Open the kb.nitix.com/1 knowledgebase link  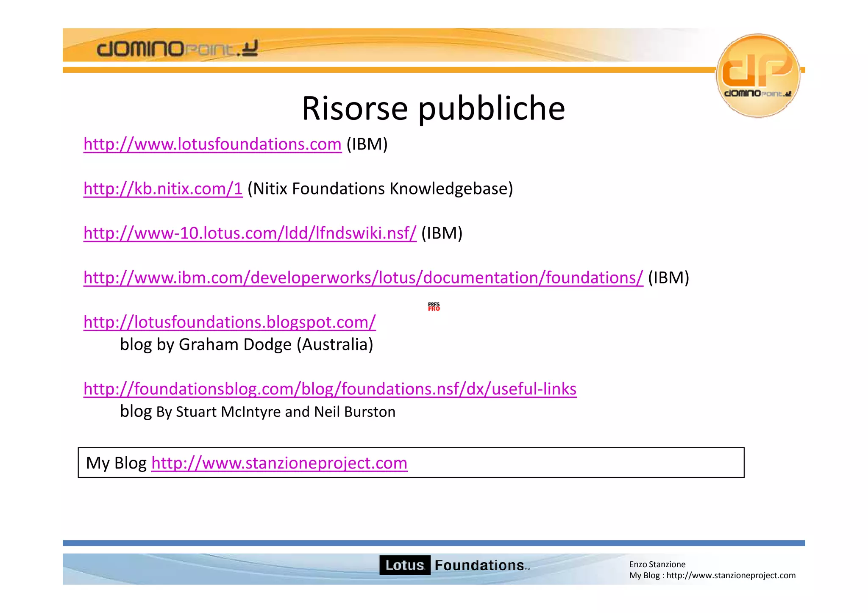(163, 189)
